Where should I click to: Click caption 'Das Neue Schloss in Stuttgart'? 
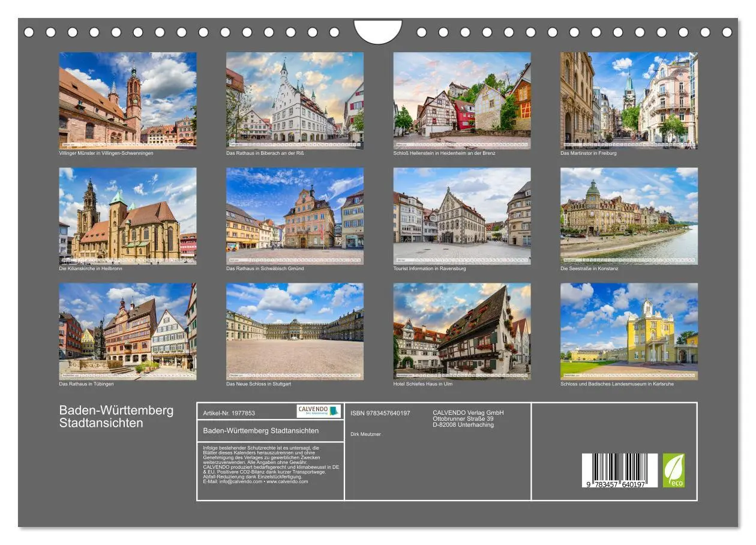coord(258,384)
